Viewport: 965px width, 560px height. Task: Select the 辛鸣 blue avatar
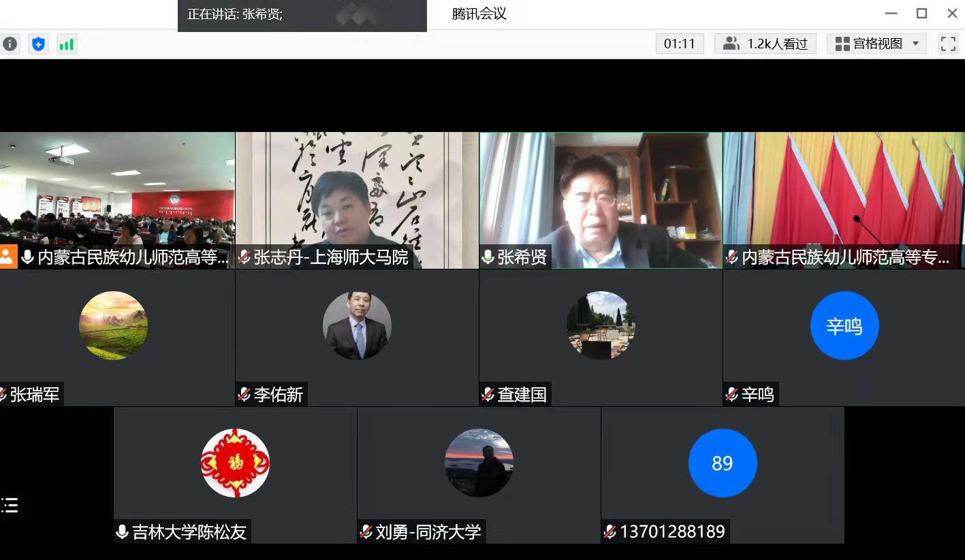844,326
